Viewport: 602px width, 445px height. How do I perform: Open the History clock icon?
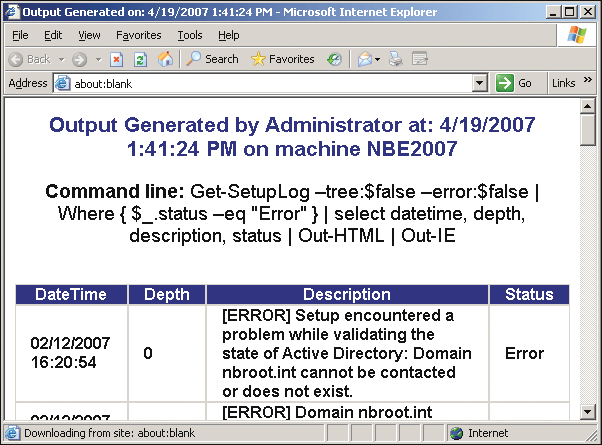[x=334, y=59]
